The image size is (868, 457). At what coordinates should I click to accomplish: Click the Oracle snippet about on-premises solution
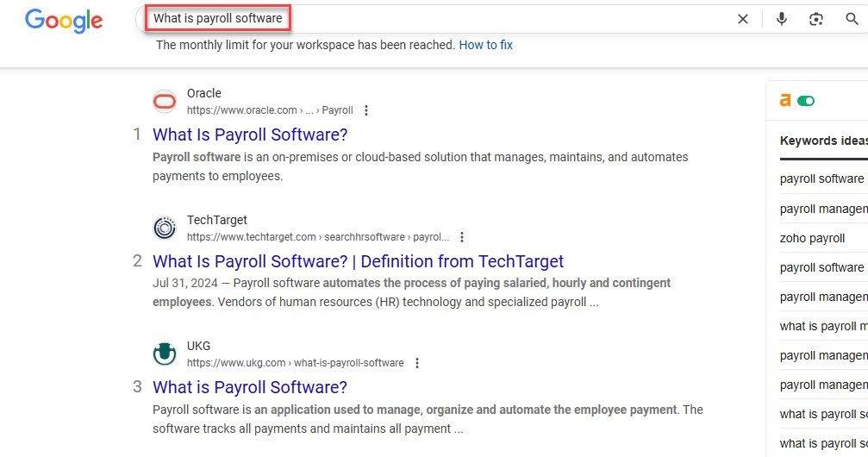(x=420, y=166)
